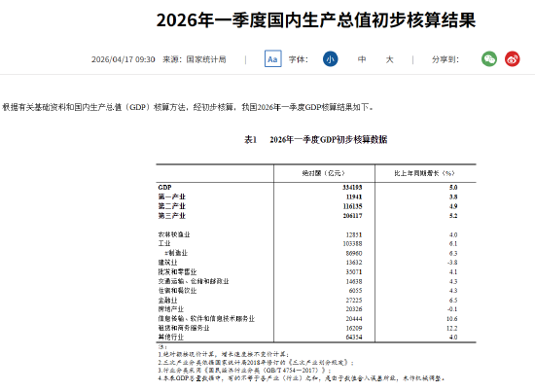Image resolution: width=535 pixels, height=392 pixels.
Task: Click the 租赁和商务服务业 row label
Action: tap(184, 328)
